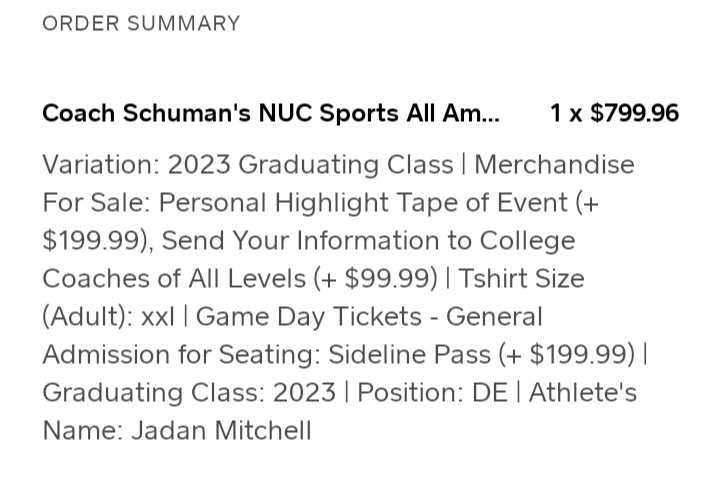720x480 pixels.
Task: Click the xxl size value
Action: (x=158, y=318)
